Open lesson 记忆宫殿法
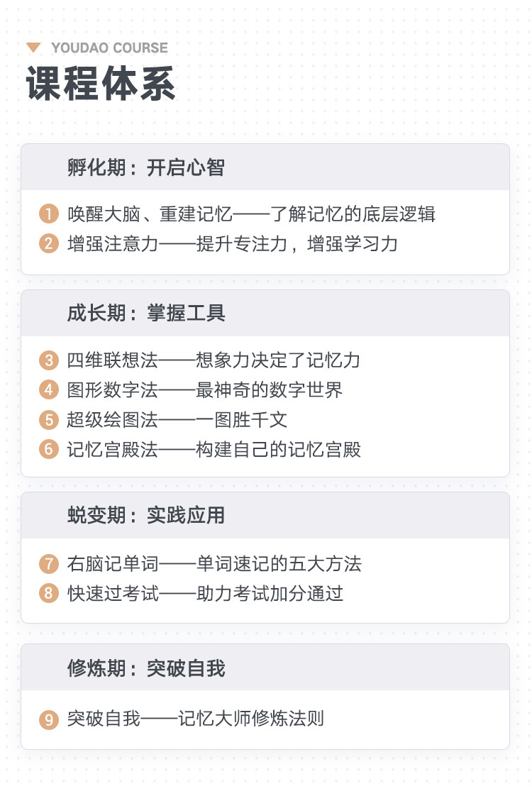532x791 pixels. coord(214,449)
